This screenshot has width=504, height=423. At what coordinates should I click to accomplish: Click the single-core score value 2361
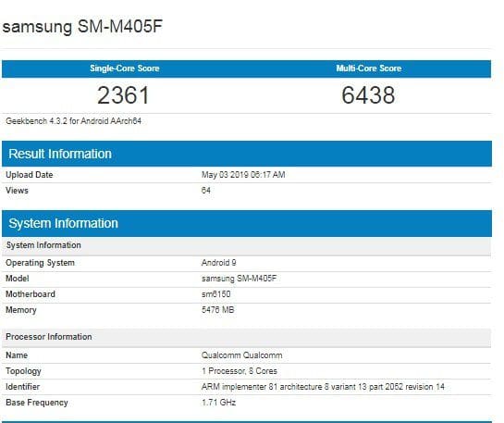pyautogui.click(x=123, y=95)
